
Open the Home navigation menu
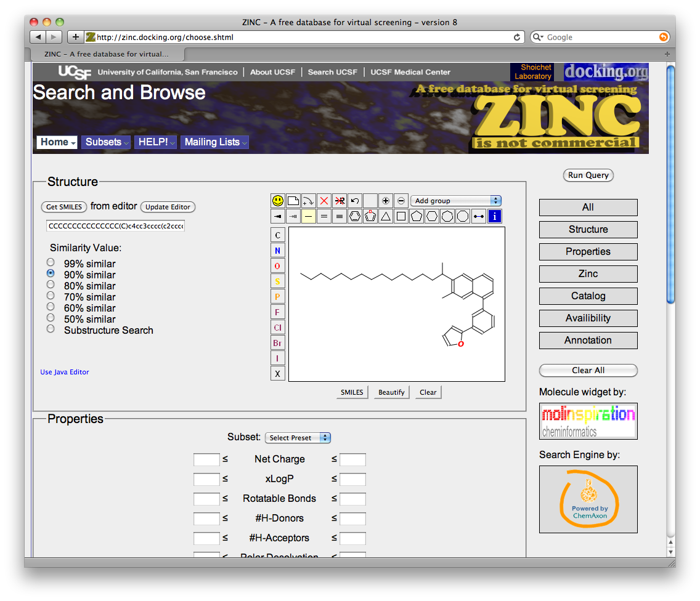57,142
